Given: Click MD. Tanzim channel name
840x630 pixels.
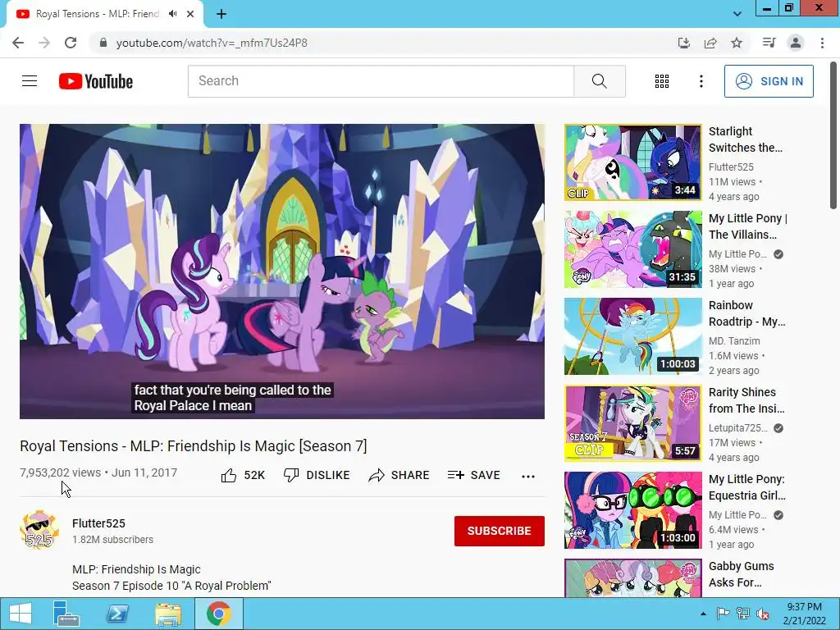Looking at the screenshot, I should point(734,340).
